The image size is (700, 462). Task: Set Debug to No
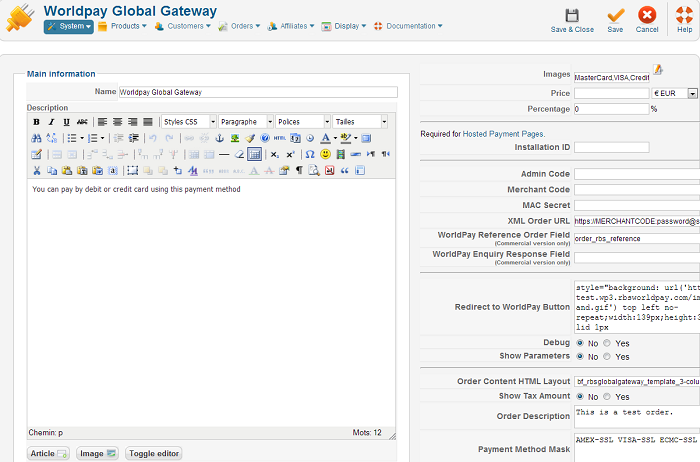pyautogui.click(x=580, y=343)
